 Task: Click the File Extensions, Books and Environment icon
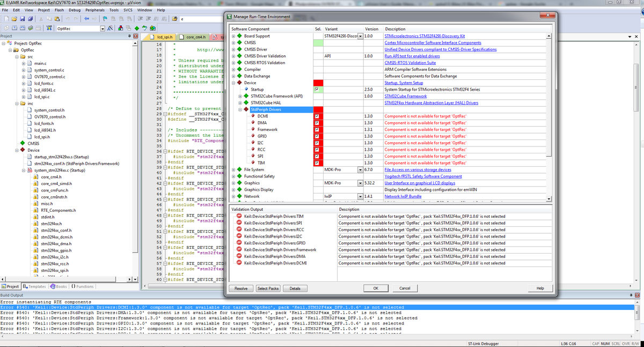tap(121, 28)
